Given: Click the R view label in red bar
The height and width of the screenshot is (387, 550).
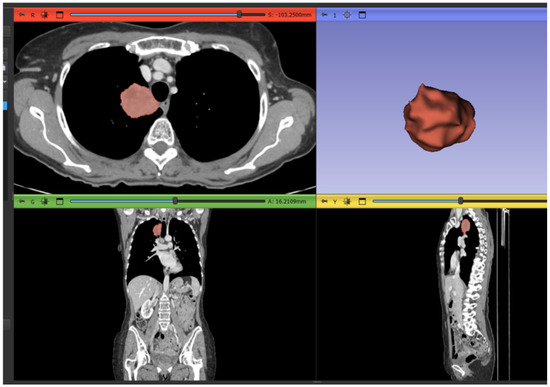Looking at the screenshot, I should tap(33, 15).
